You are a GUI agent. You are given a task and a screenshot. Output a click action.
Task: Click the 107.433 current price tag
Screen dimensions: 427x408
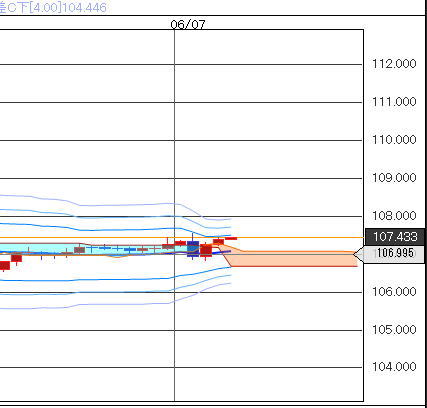(x=395, y=237)
